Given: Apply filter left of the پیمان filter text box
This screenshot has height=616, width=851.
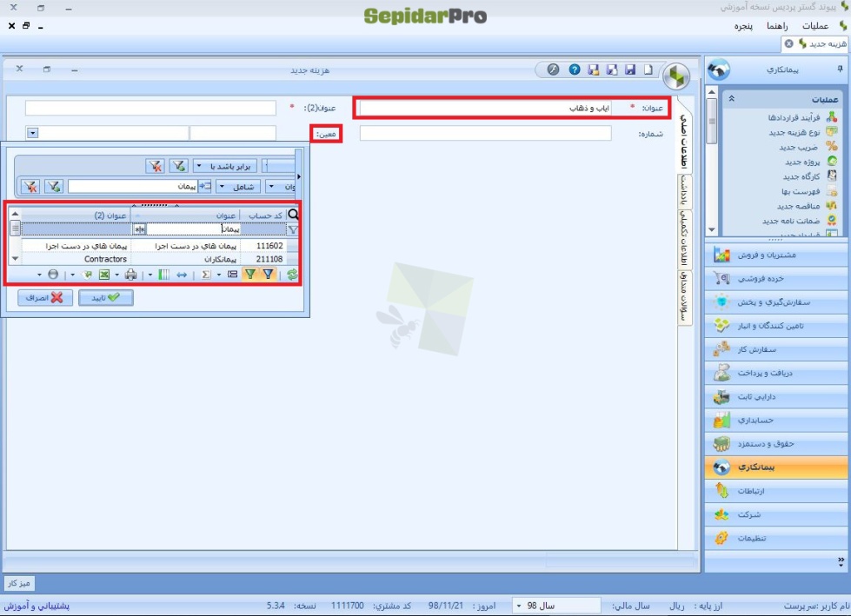Looking at the screenshot, I should pyautogui.click(x=54, y=187).
